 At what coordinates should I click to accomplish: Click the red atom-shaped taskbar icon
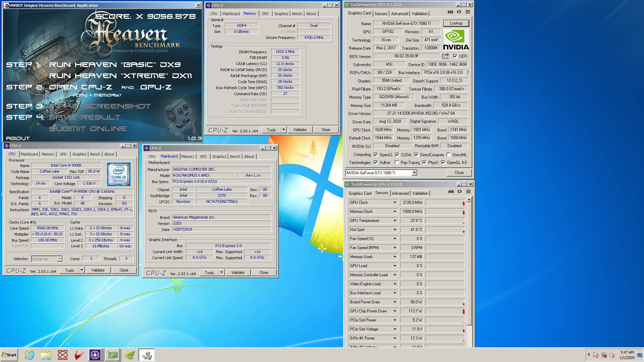click(x=63, y=355)
